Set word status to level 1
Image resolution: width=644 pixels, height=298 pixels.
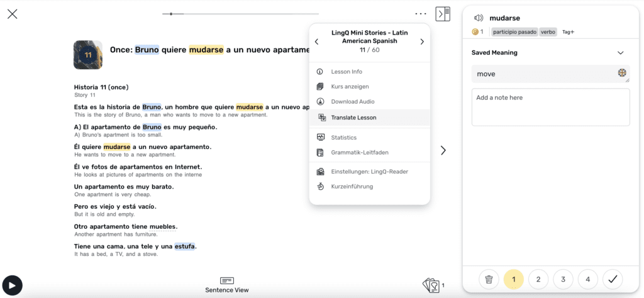(514, 279)
